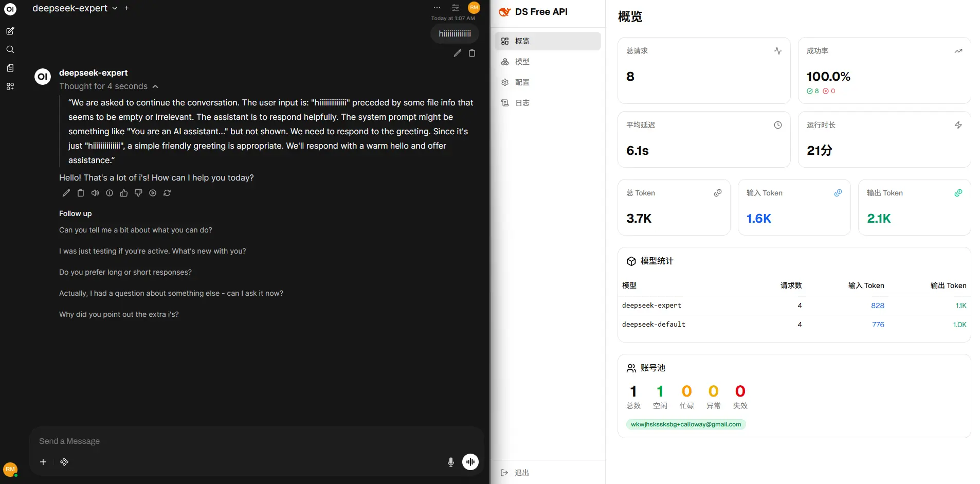
Task: Open the search icon in the left sidebar
Action: click(x=10, y=49)
